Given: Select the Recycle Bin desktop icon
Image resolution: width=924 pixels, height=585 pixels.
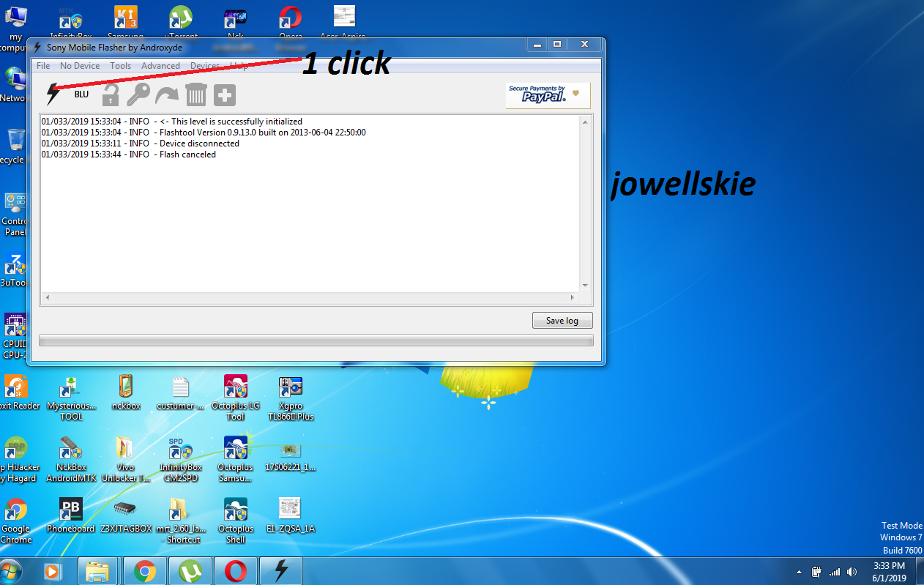Looking at the screenshot, I should [14, 146].
